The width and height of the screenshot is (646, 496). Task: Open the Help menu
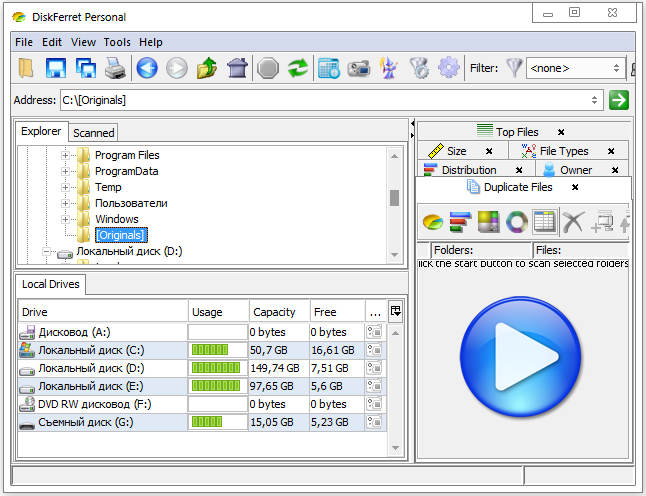click(151, 42)
